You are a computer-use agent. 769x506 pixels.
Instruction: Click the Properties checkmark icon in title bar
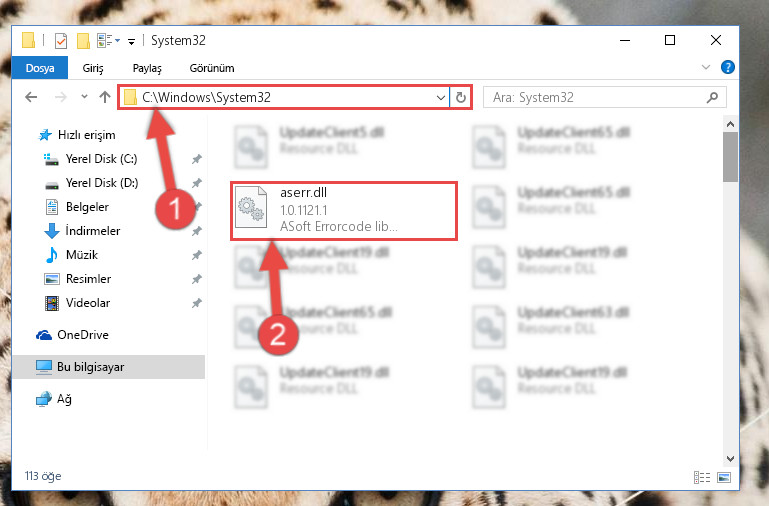click(61, 41)
